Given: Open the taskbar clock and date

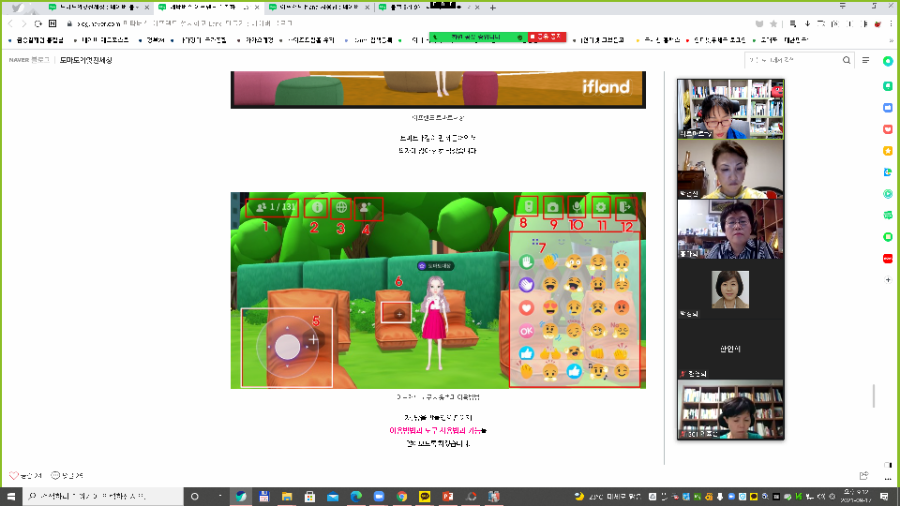Looking at the screenshot, I should click(856, 496).
